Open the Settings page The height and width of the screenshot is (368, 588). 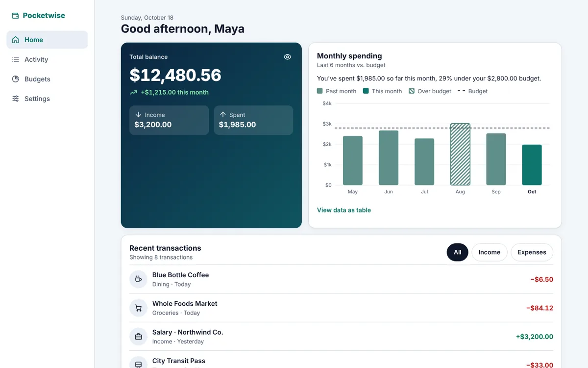(x=47, y=99)
